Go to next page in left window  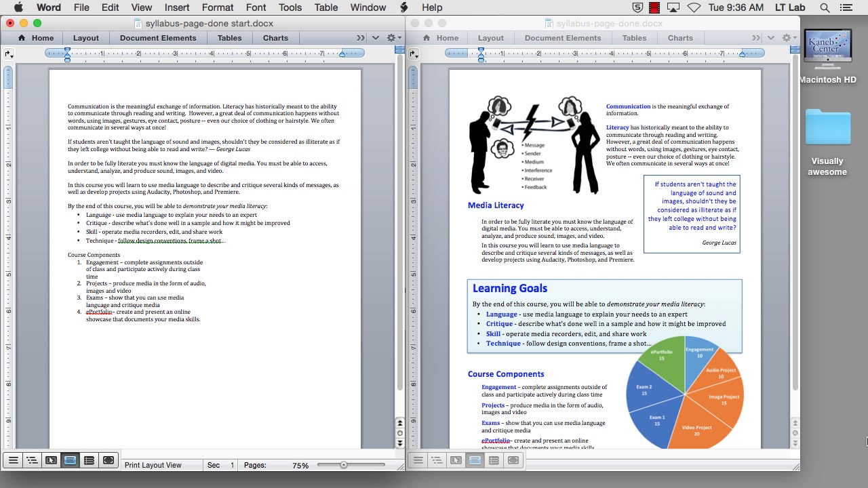coord(399,443)
